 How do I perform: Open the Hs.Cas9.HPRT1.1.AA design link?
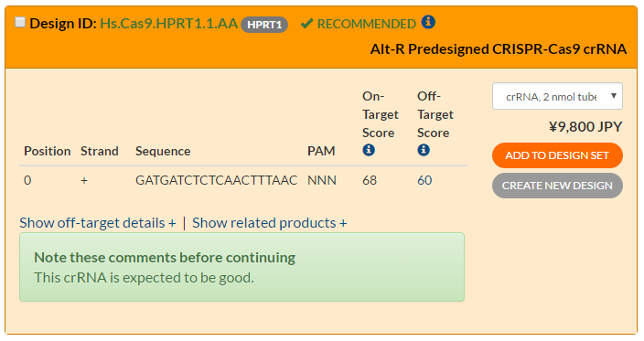click(169, 24)
